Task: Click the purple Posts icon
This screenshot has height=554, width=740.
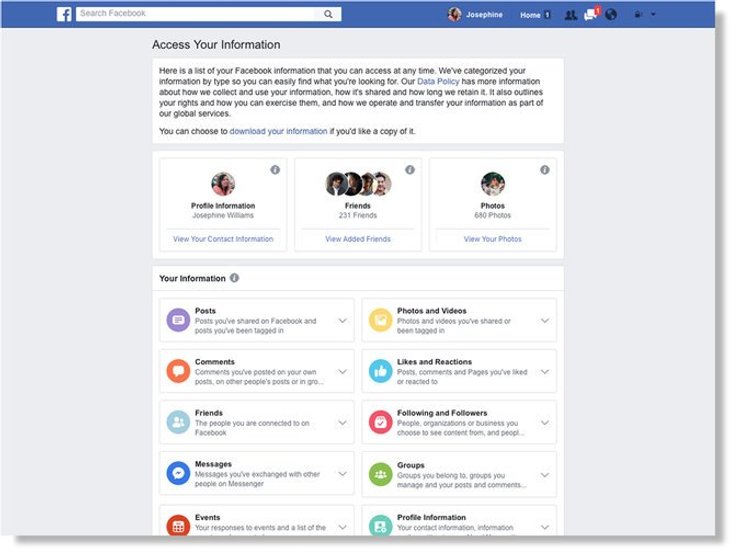Action: click(x=178, y=320)
